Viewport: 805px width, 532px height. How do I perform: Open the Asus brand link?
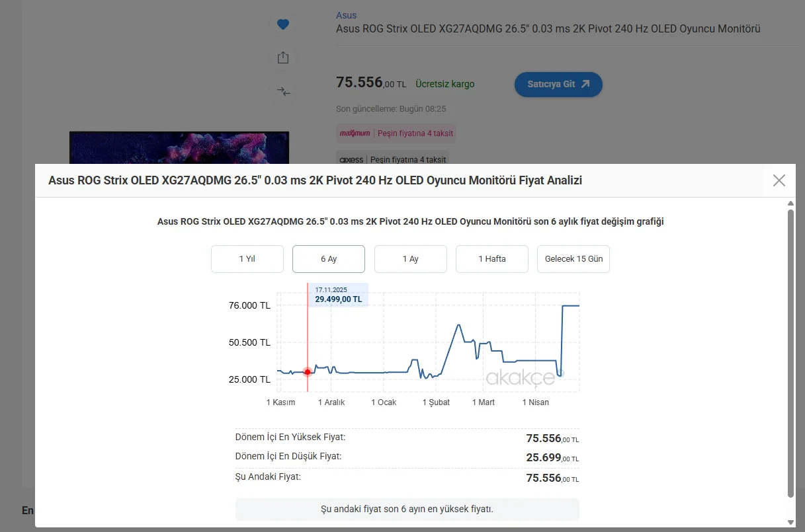(x=346, y=15)
